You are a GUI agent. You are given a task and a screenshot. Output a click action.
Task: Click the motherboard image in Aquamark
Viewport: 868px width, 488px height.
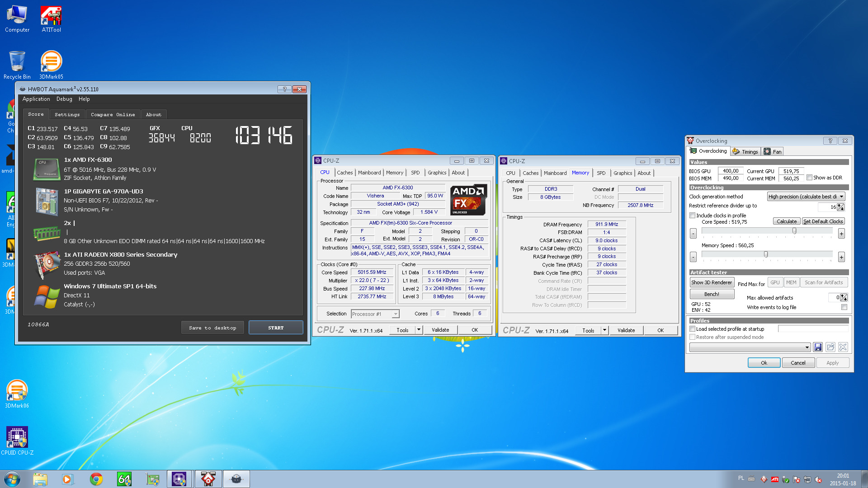(x=47, y=201)
